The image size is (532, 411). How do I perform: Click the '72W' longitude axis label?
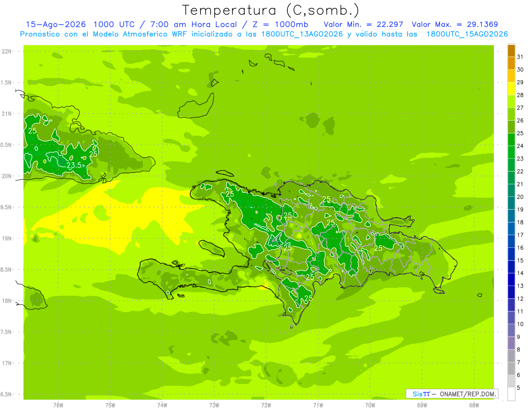pos(266,406)
